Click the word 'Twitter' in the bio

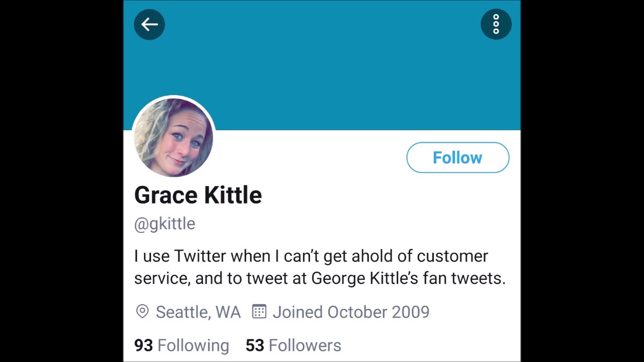(x=200, y=256)
